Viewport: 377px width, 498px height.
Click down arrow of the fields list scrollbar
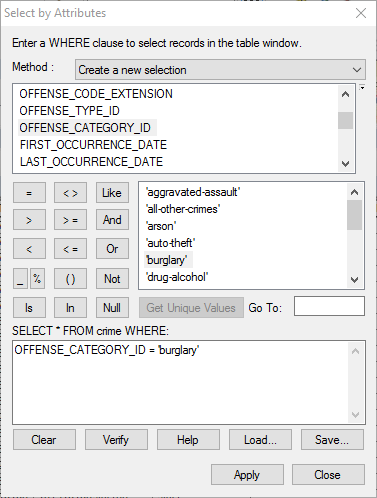coord(346,164)
